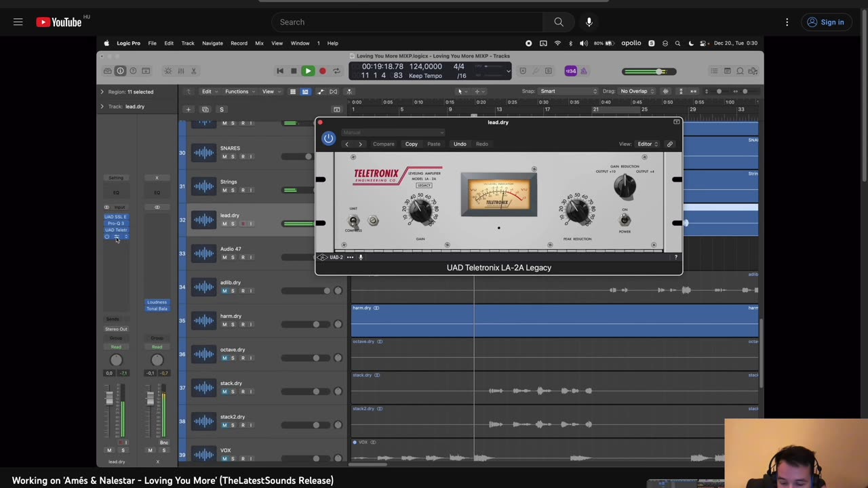868x488 pixels.
Task: Toggle the plugin power bypass button
Action: (x=328, y=138)
